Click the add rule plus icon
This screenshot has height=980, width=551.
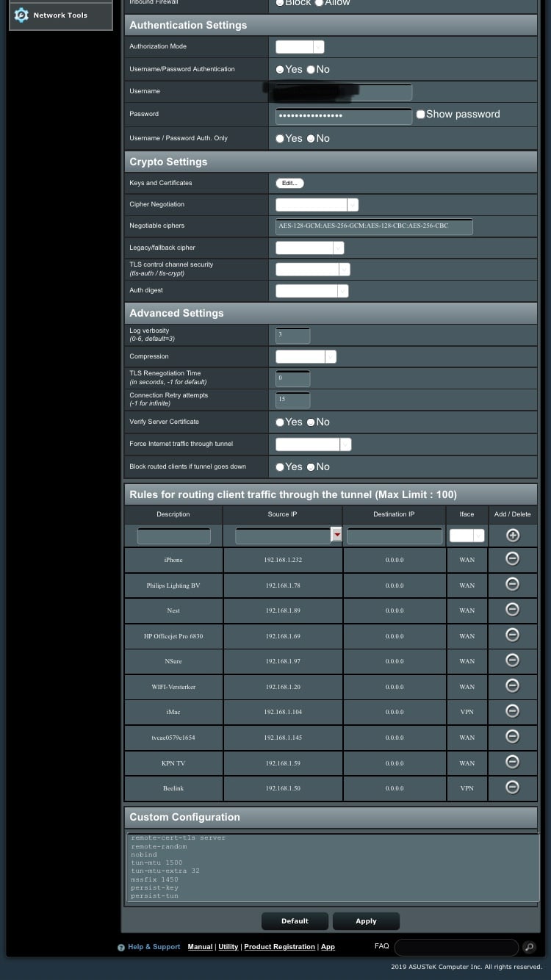[513, 536]
